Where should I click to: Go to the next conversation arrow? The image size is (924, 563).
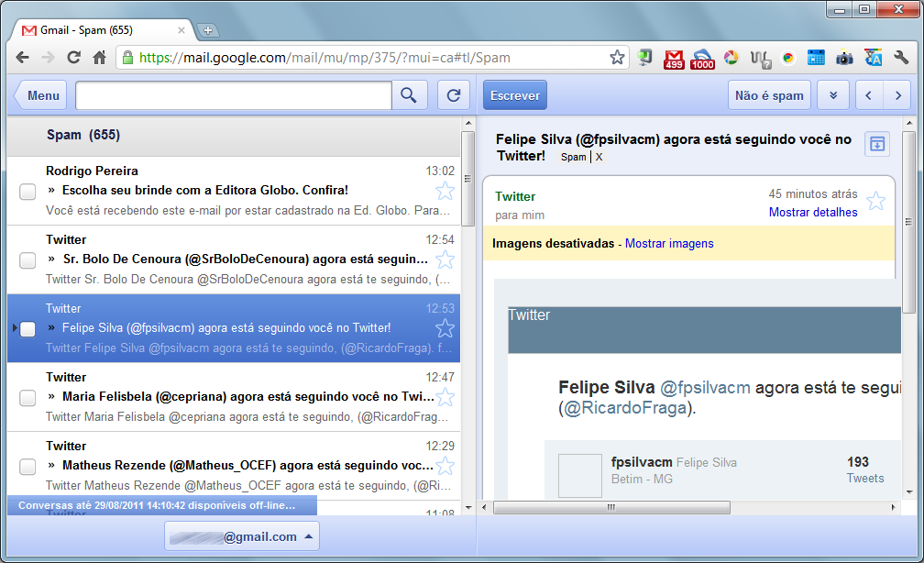coord(897,95)
